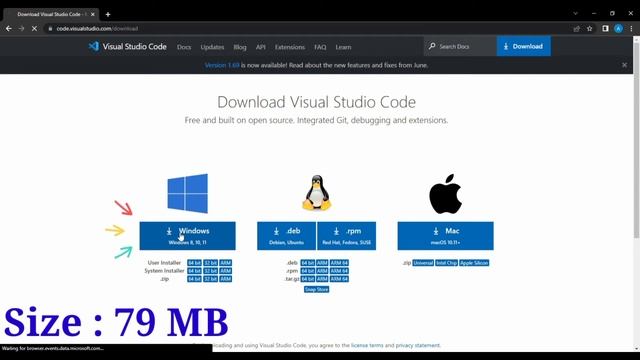Share the page via the share icon
Screen dimensions: 640x360
pos(577,29)
